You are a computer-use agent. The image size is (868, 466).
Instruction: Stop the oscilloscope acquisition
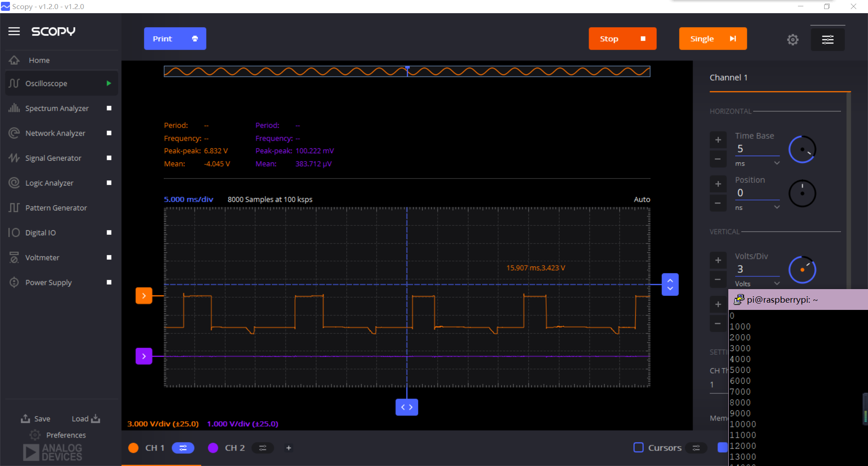pos(623,38)
